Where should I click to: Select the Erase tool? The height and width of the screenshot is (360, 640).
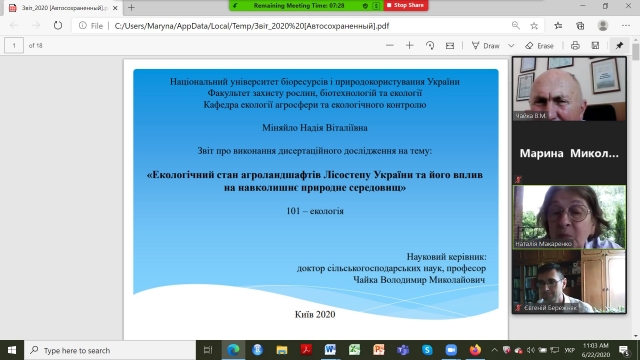coord(540,45)
